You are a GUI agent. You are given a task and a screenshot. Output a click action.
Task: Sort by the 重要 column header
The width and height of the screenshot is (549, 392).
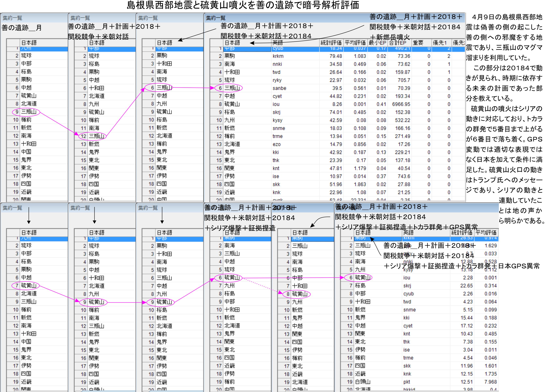418,43
